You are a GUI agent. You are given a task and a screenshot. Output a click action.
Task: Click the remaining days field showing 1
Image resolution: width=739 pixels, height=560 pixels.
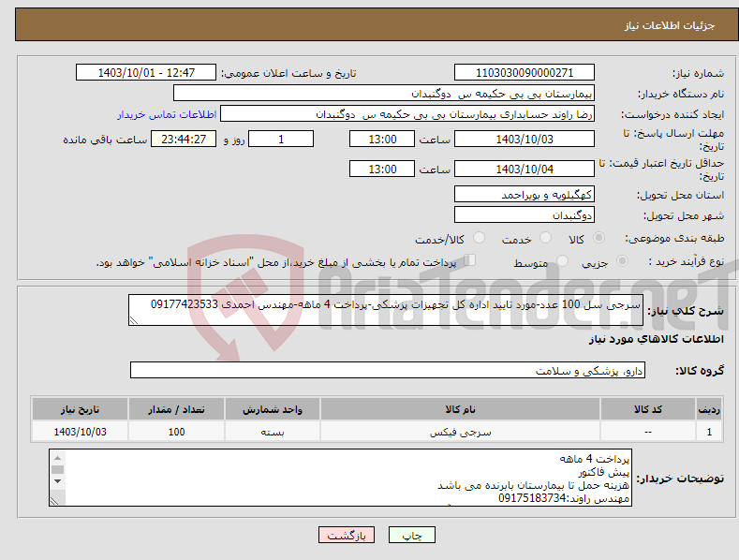[281, 139]
